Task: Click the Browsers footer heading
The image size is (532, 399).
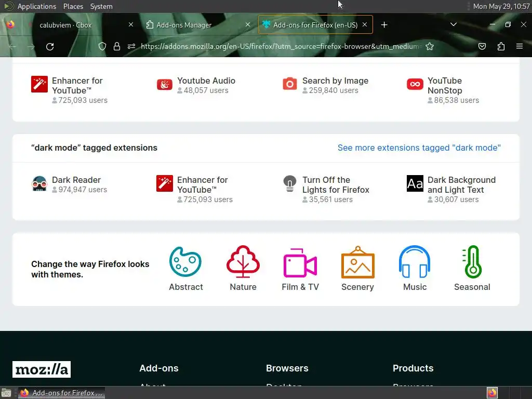Action: pyautogui.click(x=287, y=368)
